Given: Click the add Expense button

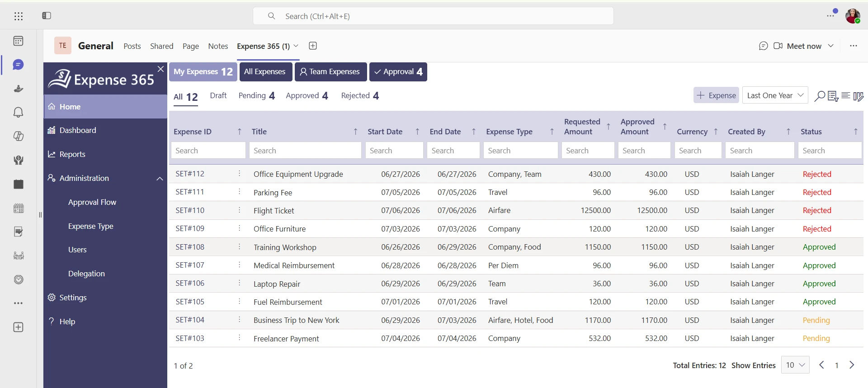Looking at the screenshot, I should tap(716, 95).
